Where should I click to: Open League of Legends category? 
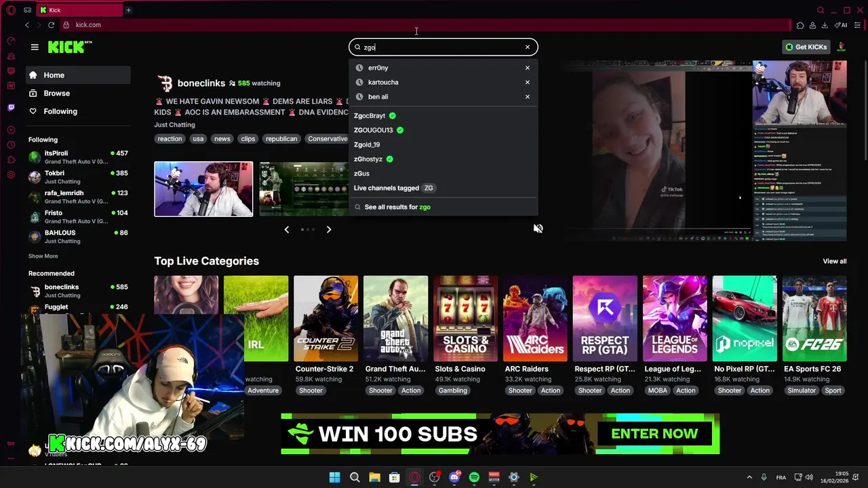(675, 319)
